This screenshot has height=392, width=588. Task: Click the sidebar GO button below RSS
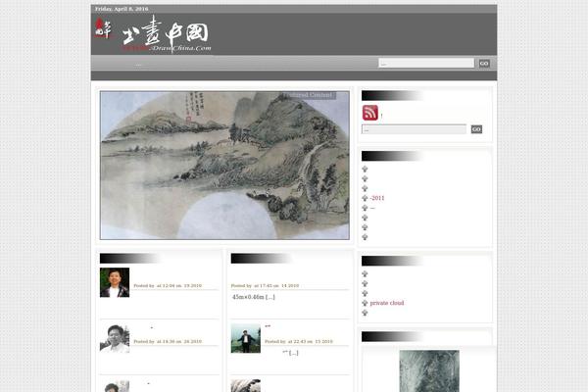(x=476, y=129)
